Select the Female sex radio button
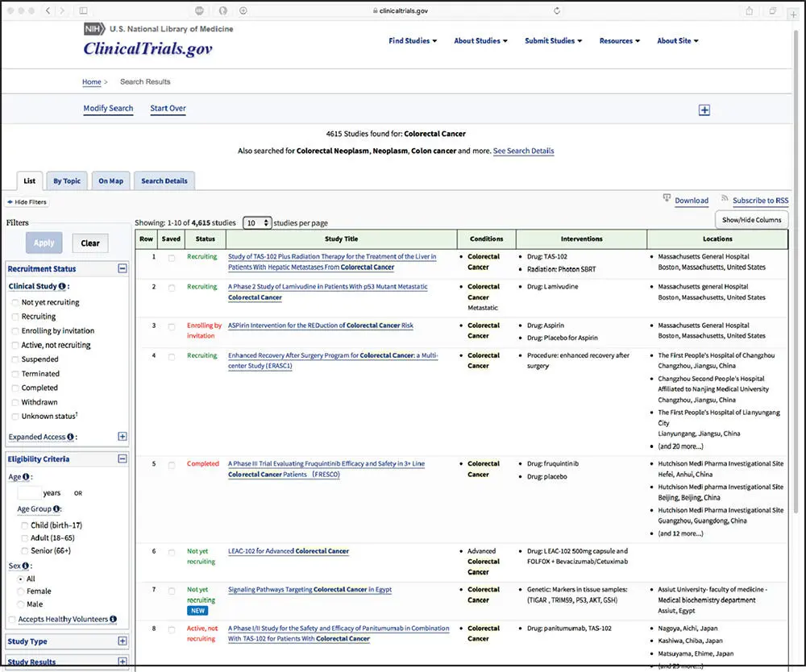 21,591
